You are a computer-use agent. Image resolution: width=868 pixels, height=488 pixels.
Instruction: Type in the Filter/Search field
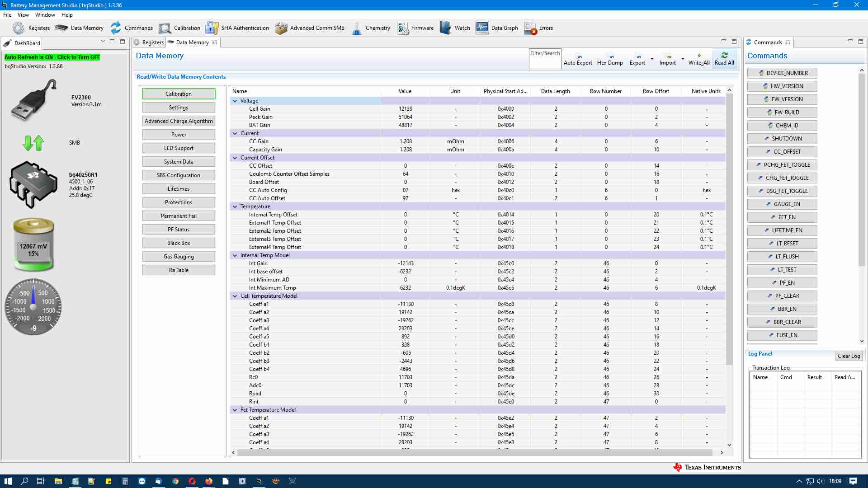tap(544, 58)
